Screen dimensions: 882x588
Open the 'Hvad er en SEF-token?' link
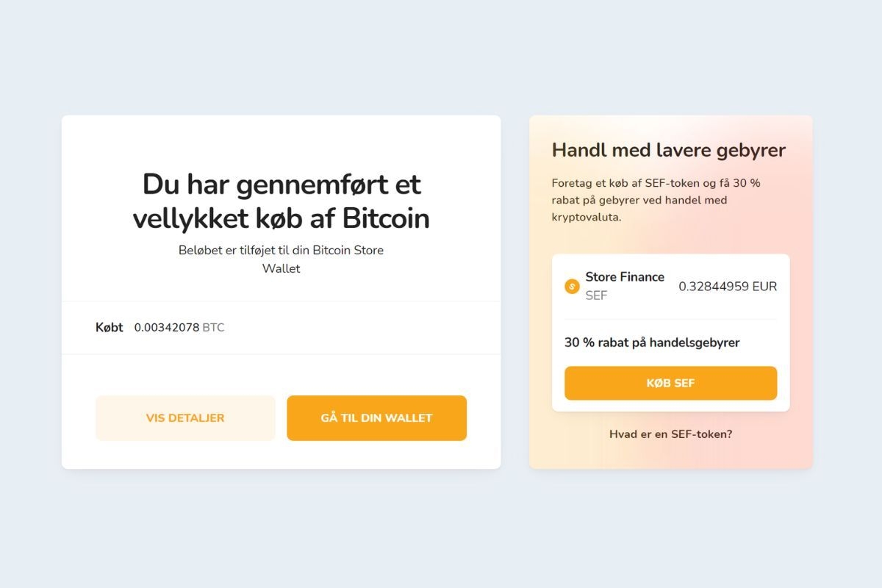coord(670,434)
